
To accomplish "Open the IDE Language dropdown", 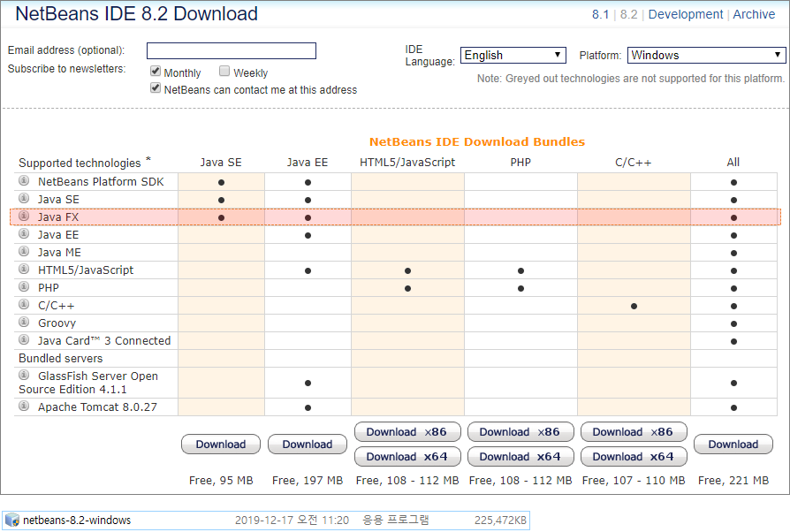I will tap(513, 55).
